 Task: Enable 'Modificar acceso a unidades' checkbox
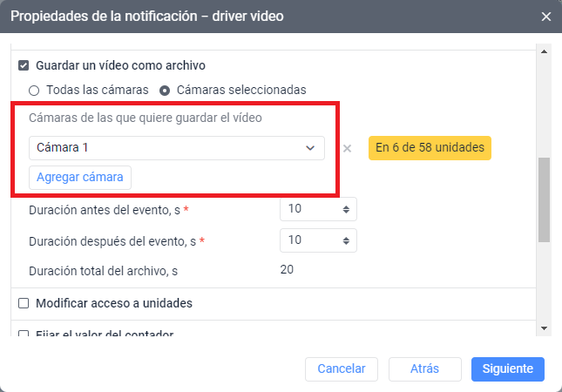click(x=24, y=303)
